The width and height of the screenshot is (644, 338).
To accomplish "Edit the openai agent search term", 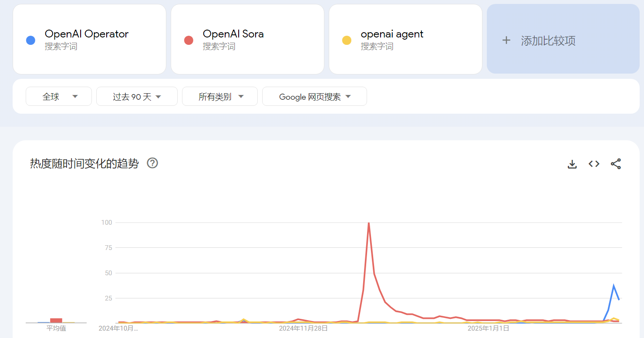I will [x=392, y=34].
